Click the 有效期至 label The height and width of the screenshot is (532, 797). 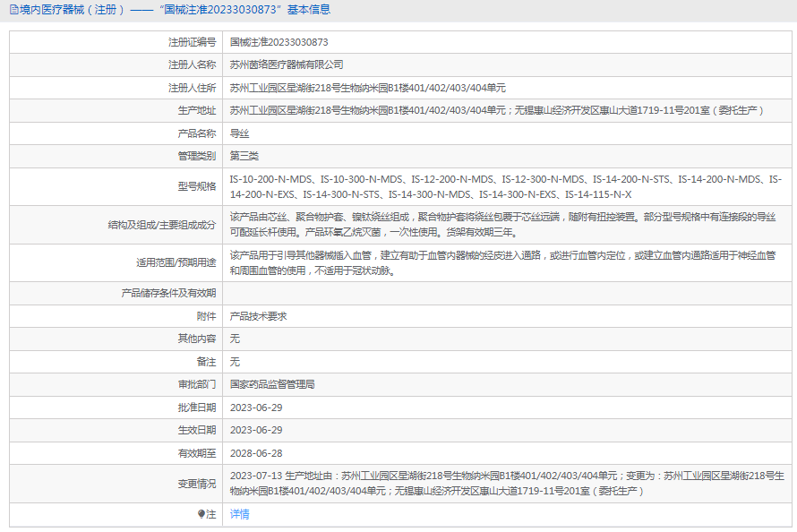coord(197,453)
